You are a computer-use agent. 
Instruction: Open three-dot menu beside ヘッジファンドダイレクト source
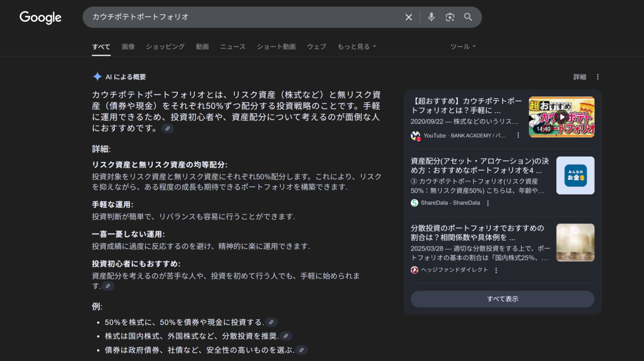tap(496, 270)
